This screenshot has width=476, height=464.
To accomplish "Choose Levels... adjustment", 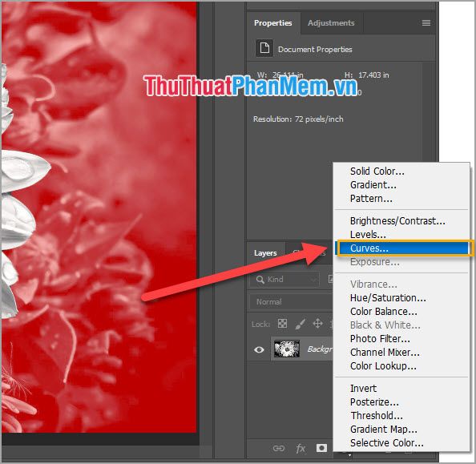I will (x=368, y=235).
